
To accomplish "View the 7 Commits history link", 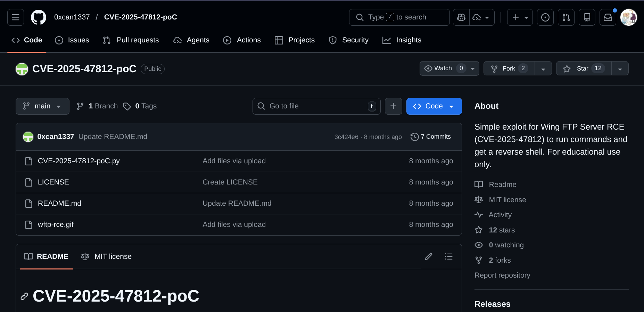I will click(x=431, y=137).
